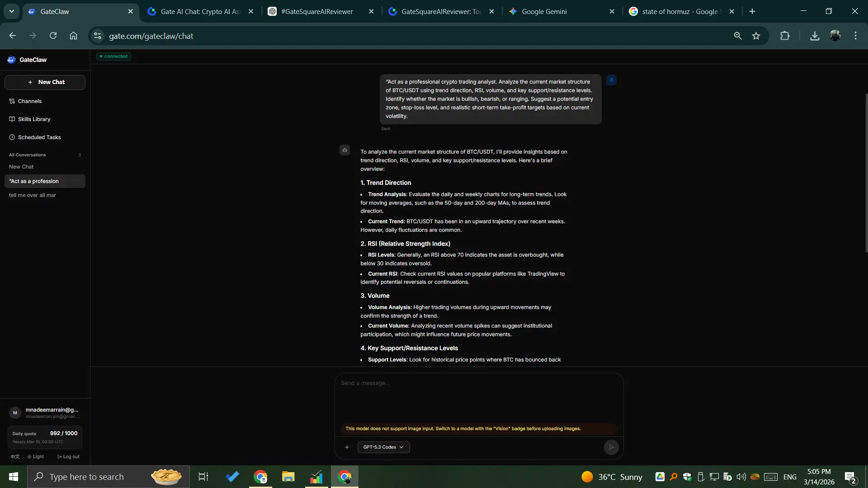Image resolution: width=868 pixels, height=488 pixels.
Task: Open File Explorer from taskbar
Action: pyautogui.click(x=288, y=477)
